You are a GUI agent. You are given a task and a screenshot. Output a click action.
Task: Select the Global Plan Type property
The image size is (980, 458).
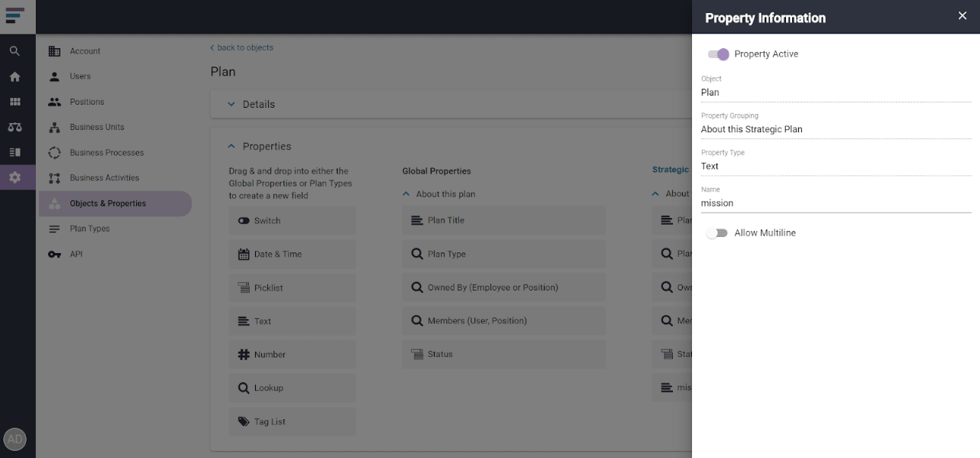(x=503, y=254)
